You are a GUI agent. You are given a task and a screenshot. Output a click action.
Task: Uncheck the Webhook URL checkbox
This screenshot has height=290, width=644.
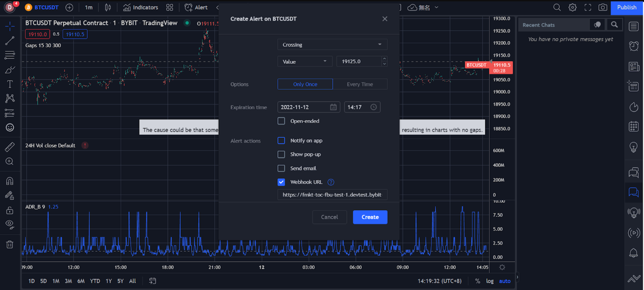coord(281,182)
